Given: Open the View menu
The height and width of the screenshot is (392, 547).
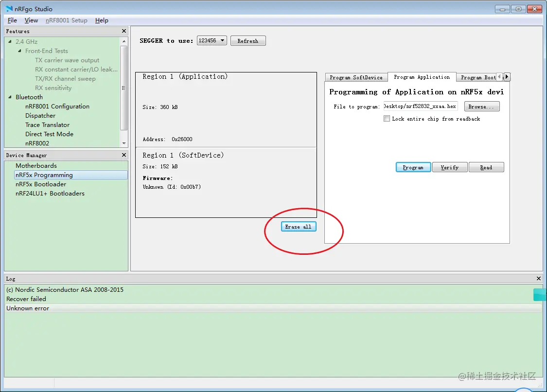Looking at the screenshot, I should [x=31, y=20].
